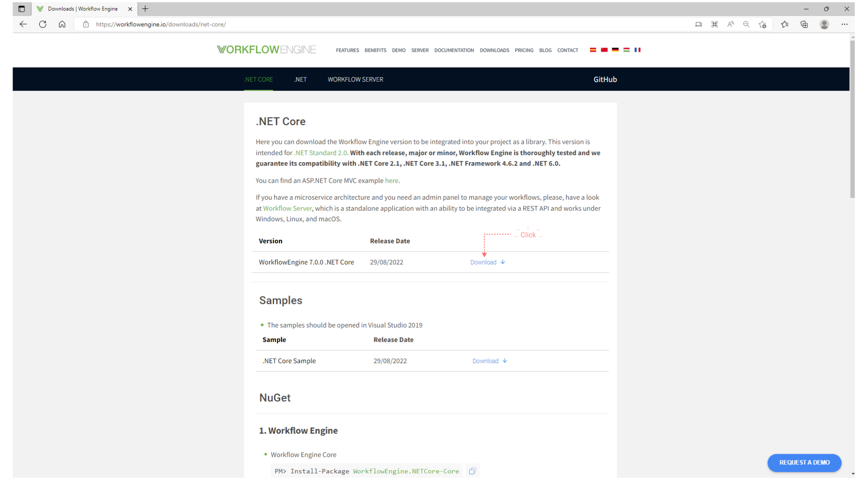The height and width of the screenshot is (480, 868).
Task: Open the Collections icon
Action: 804,25
